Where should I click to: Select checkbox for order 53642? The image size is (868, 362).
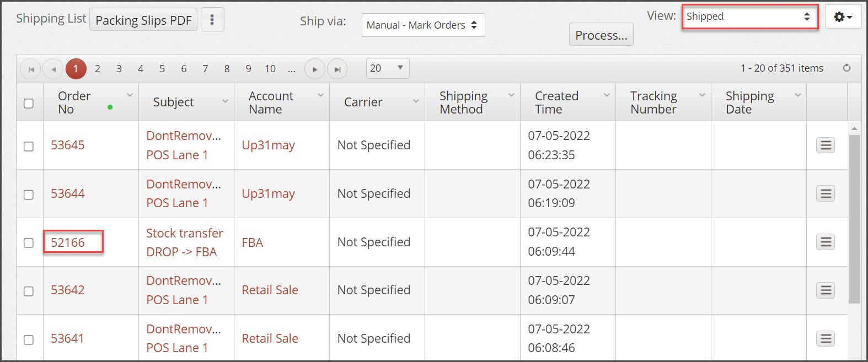pyautogui.click(x=29, y=291)
